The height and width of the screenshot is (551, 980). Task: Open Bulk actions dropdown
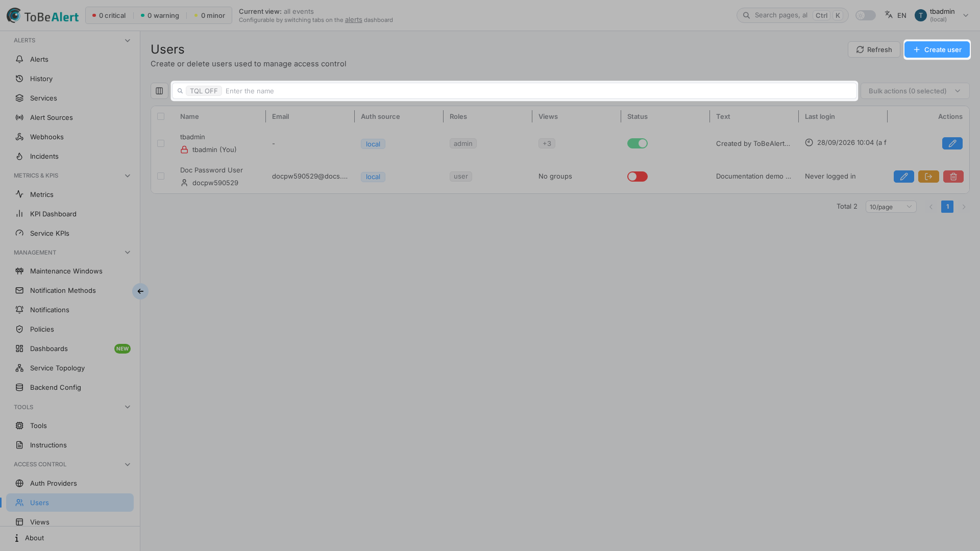(x=915, y=91)
